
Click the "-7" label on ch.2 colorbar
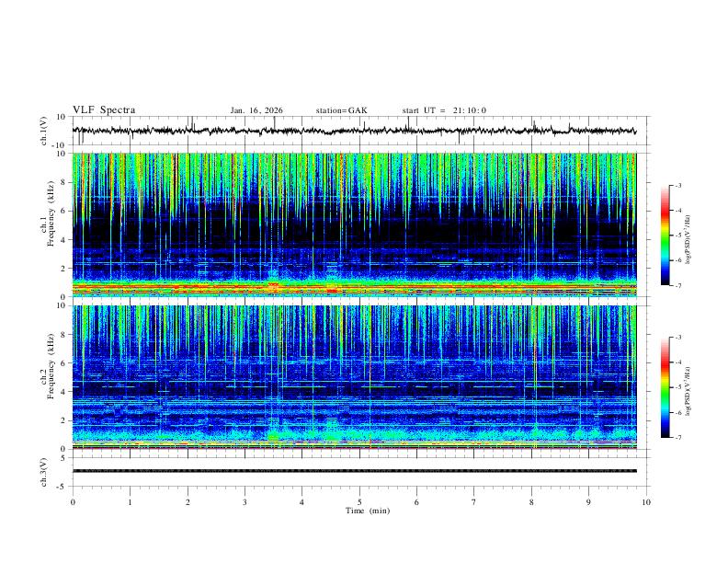677,438
